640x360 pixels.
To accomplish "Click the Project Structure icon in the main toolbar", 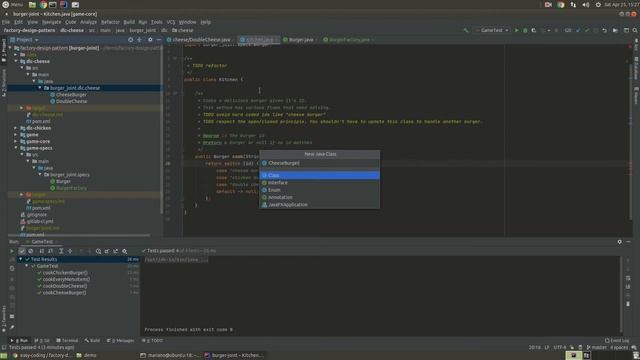I will tap(626, 30).
